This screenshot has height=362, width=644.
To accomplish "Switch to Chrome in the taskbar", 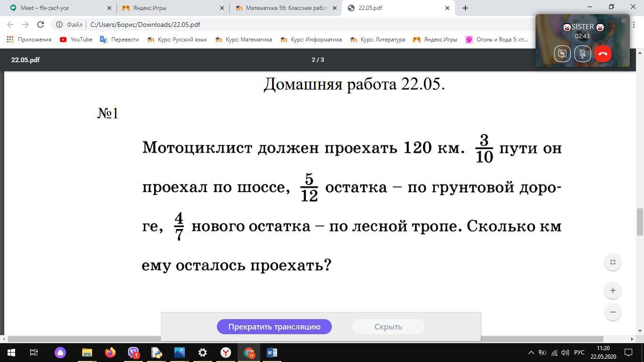I will click(249, 353).
